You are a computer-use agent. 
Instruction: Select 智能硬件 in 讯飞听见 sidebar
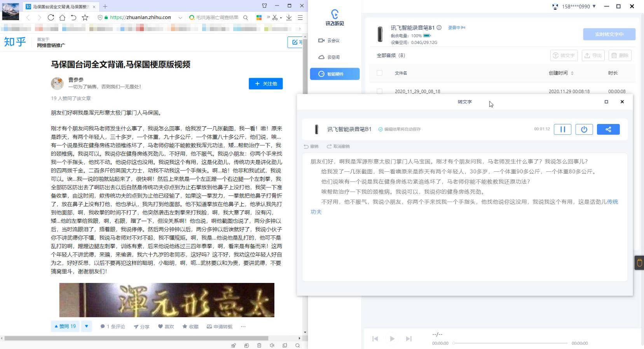[x=335, y=74]
